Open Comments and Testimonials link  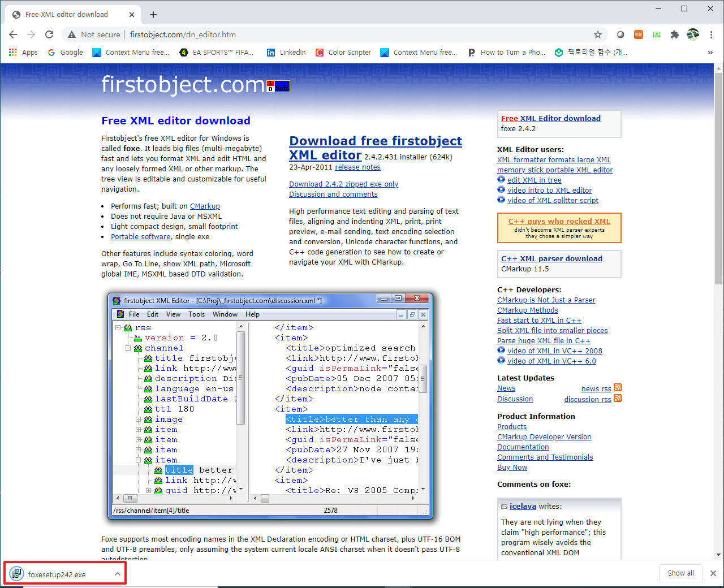[545, 457]
